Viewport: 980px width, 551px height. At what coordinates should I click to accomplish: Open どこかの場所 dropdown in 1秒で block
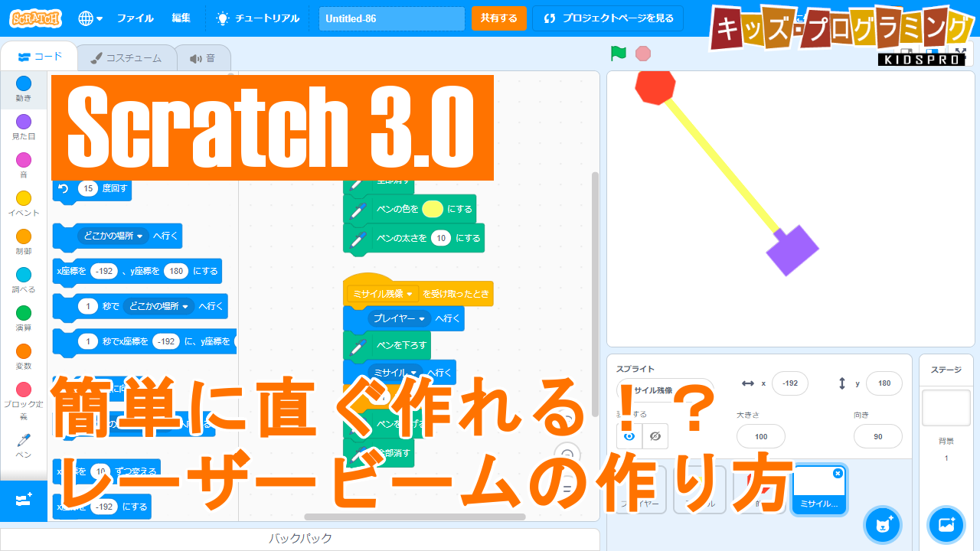[x=159, y=306]
